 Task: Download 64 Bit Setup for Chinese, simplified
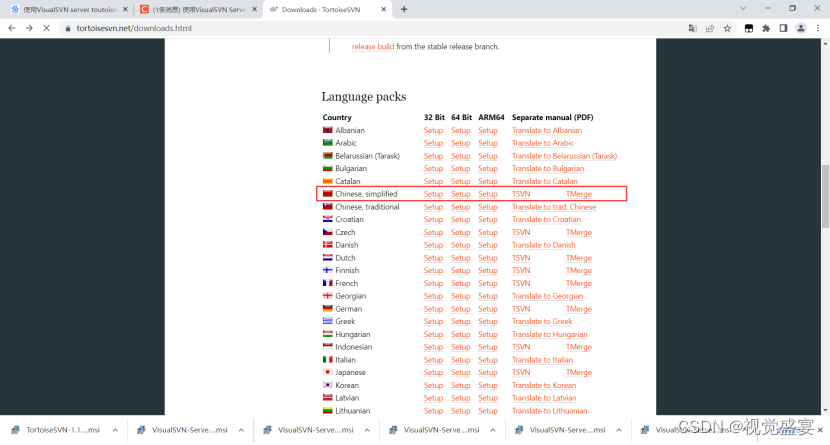pos(461,194)
